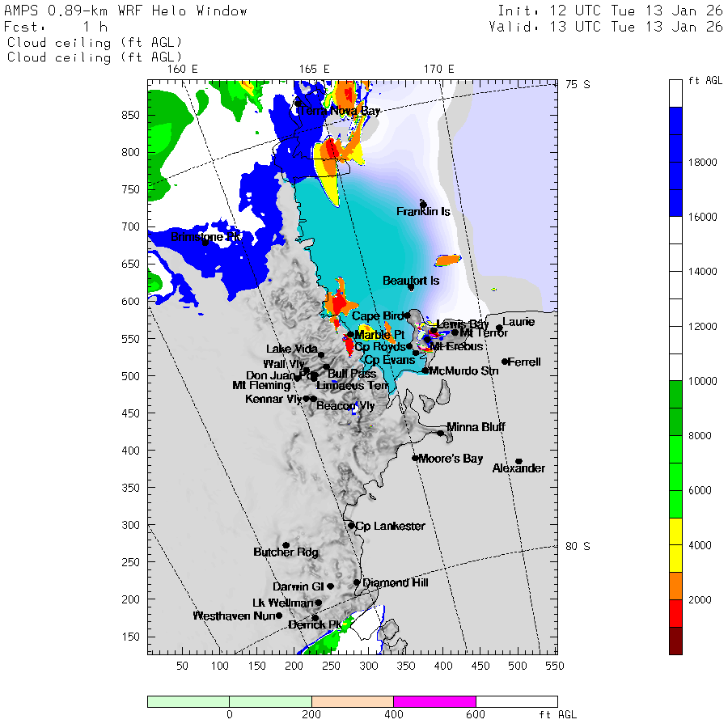The width and height of the screenshot is (728, 728).
Task: Select the Lake Vida label
Action: (291, 349)
